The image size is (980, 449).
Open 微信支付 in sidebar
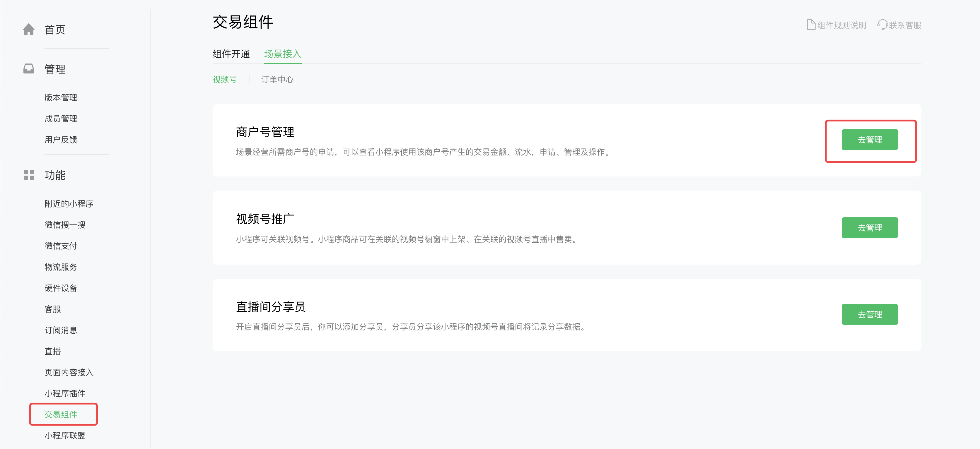coord(61,246)
